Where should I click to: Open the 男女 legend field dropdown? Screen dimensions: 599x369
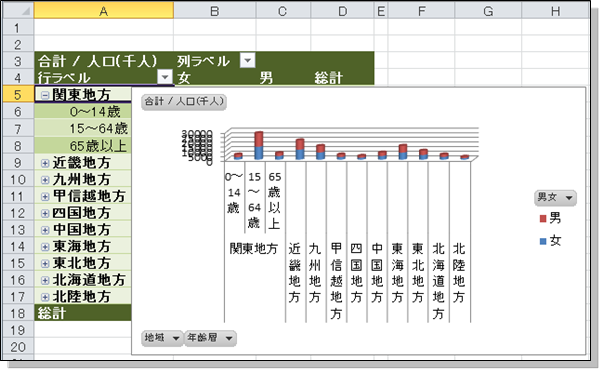555,198
